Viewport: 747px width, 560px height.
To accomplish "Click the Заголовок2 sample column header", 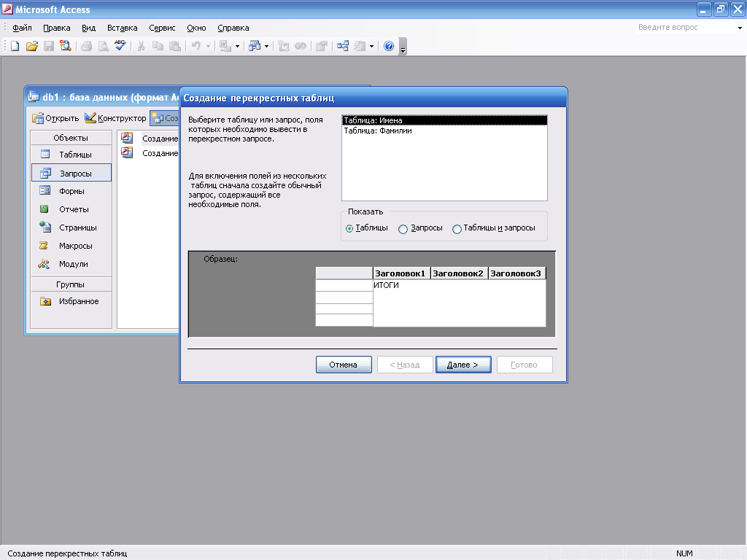I will [x=460, y=273].
